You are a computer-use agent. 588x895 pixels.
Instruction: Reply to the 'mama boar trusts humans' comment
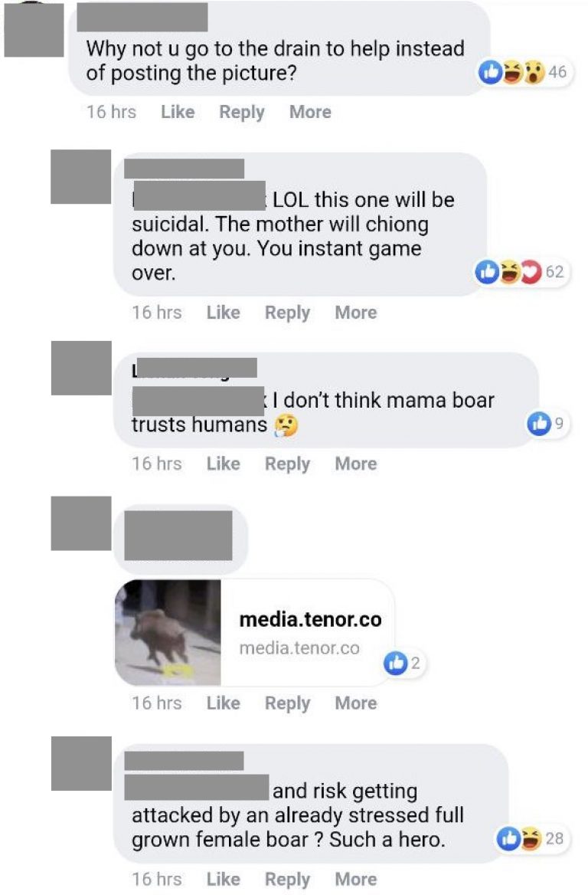(x=287, y=464)
